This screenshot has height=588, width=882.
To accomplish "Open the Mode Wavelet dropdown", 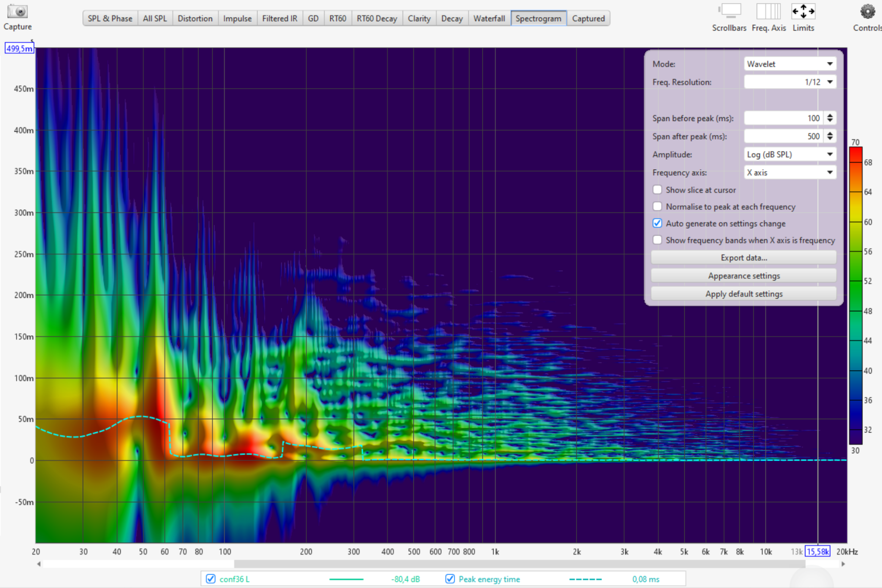I will pos(790,64).
